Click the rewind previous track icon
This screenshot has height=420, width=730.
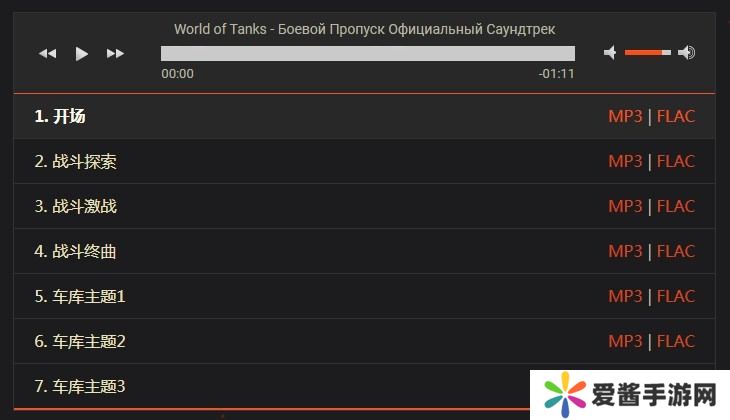point(47,53)
